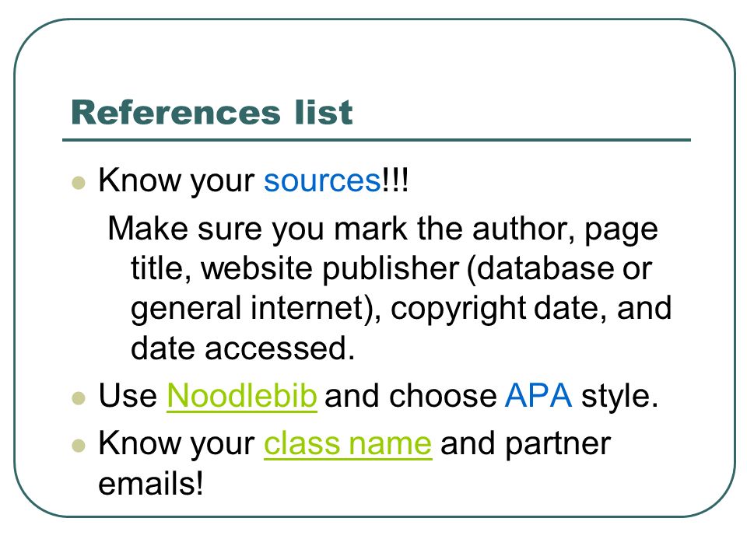Click the word Use before Noodlebib
Image resolution: width=747 pixels, height=560 pixels.
128,396
